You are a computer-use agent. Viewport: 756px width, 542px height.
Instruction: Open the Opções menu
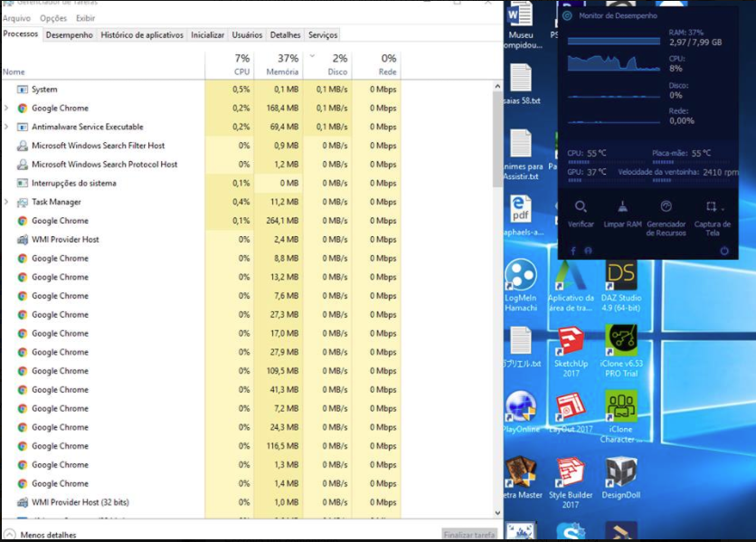pyautogui.click(x=53, y=18)
